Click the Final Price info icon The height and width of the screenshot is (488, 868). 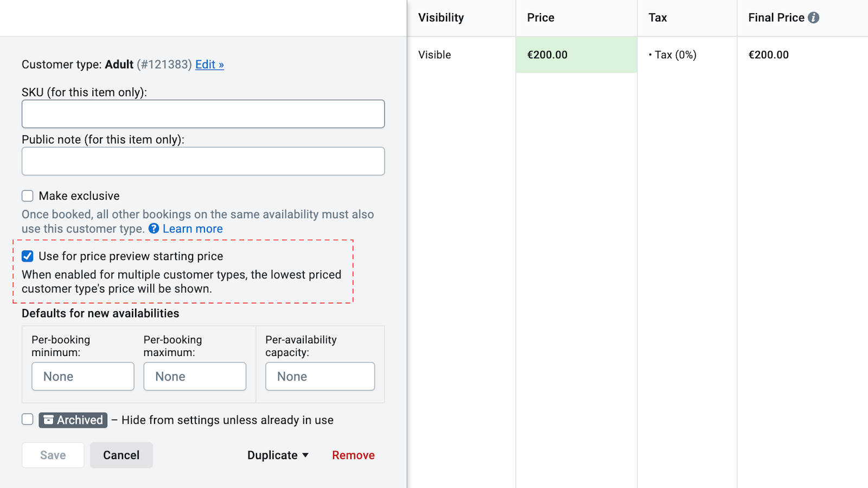[x=813, y=17]
